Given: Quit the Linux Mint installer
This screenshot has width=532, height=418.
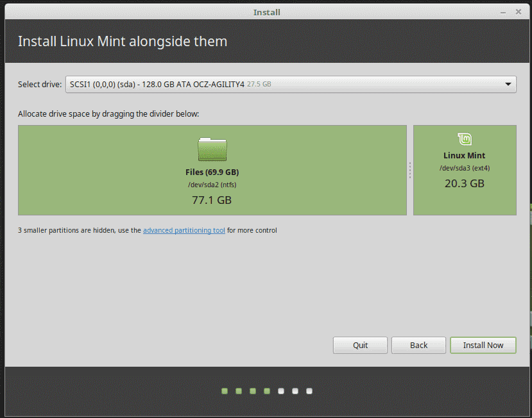Looking at the screenshot, I should click(360, 345).
